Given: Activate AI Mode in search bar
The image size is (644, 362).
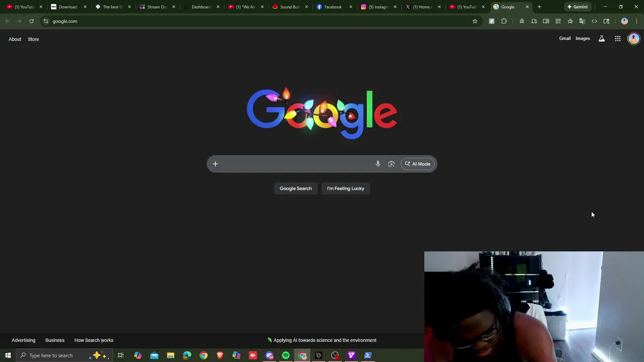Looking at the screenshot, I should tap(418, 164).
